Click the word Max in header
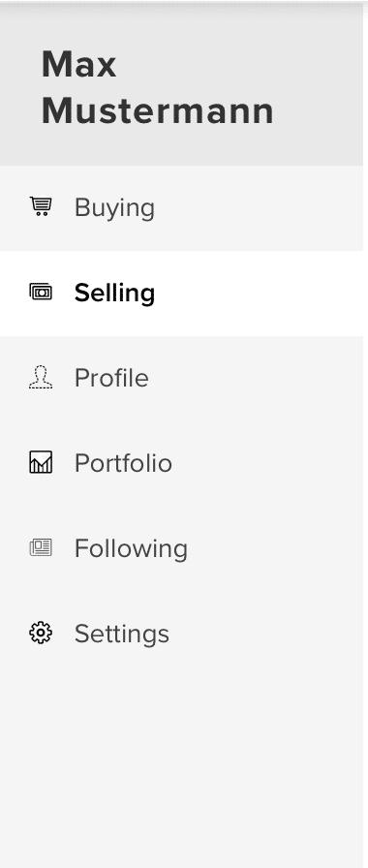 [x=79, y=64]
